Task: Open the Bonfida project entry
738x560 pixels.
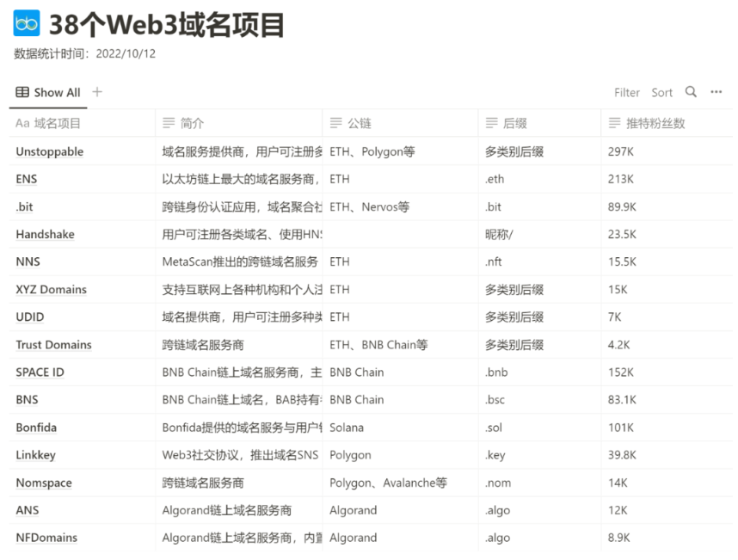Action: pyautogui.click(x=36, y=428)
